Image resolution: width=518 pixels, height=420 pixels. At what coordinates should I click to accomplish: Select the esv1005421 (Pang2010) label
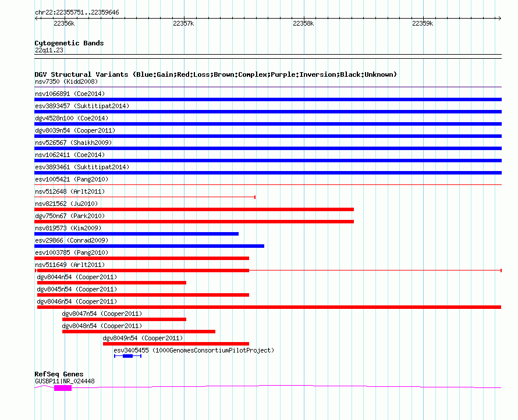[x=72, y=179]
